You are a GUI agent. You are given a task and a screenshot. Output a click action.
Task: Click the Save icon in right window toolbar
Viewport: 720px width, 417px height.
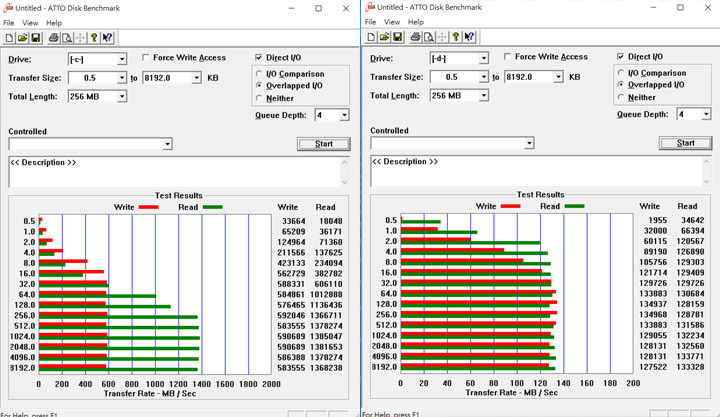point(397,38)
